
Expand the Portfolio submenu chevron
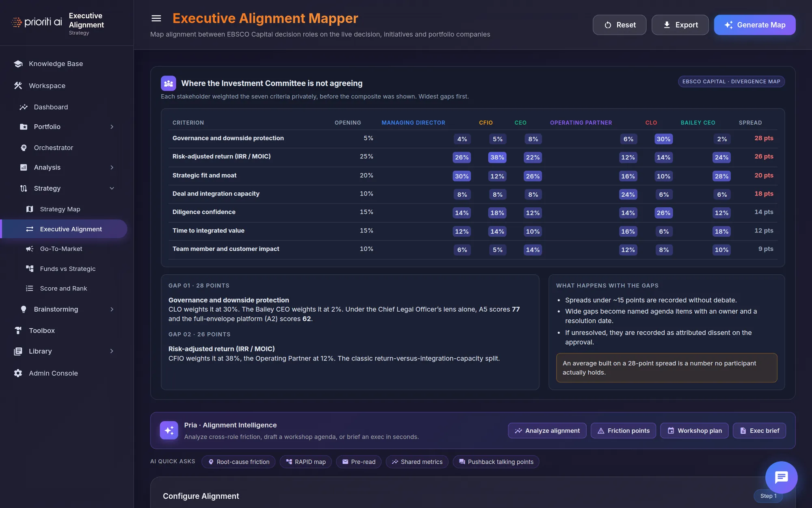(112, 127)
